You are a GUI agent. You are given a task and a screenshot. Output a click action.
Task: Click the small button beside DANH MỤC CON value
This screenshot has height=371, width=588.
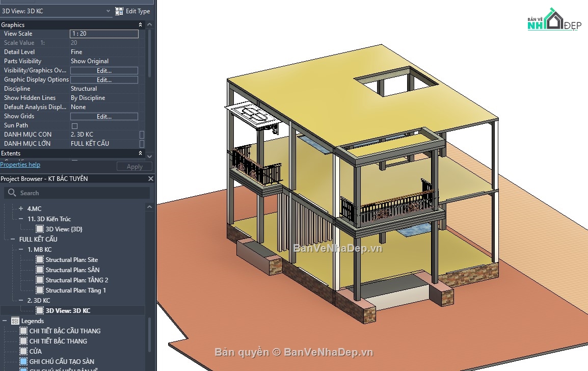(x=142, y=135)
